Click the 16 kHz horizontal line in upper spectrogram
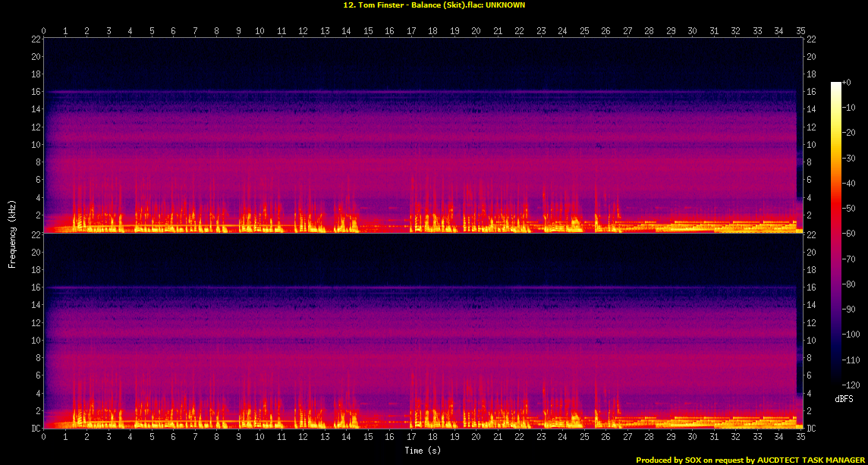 (379, 92)
